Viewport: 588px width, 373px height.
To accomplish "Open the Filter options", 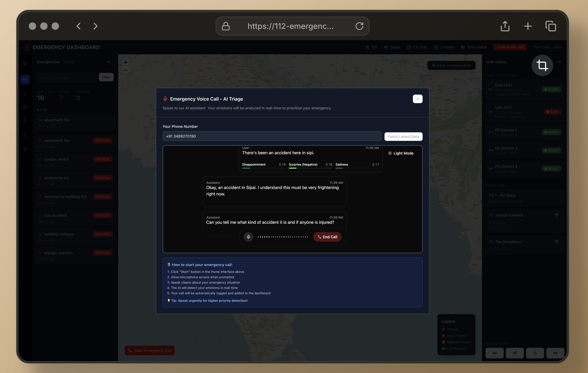I will pyautogui.click(x=106, y=77).
